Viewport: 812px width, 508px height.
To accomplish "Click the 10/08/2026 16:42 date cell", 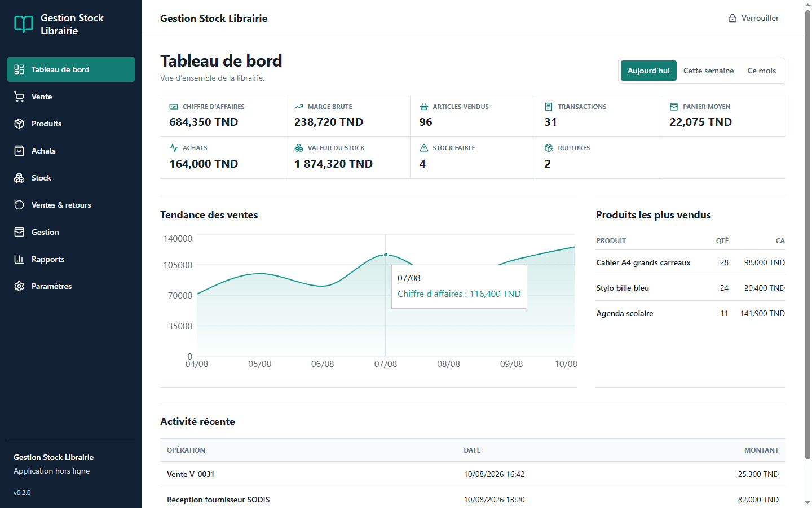I will pos(494,474).
